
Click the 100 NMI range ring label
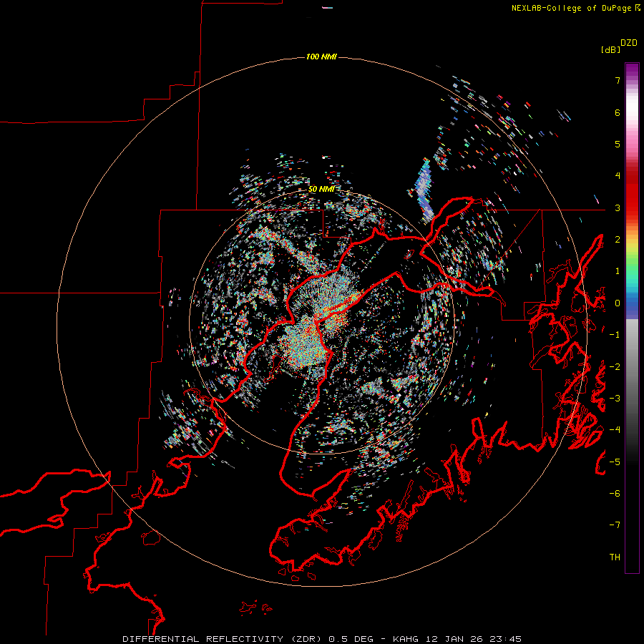[x=321, y=57]
